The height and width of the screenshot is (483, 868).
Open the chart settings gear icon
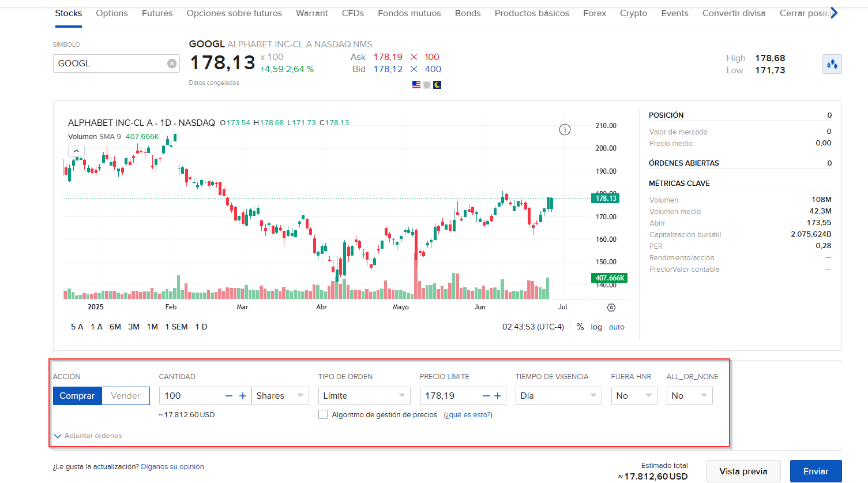[611, 308]
